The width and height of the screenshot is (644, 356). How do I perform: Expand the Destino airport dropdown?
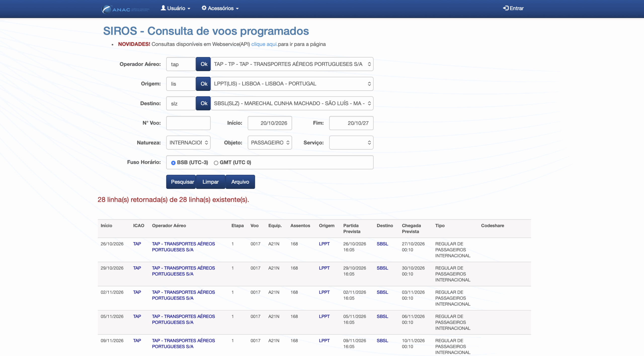coord(292,103)
